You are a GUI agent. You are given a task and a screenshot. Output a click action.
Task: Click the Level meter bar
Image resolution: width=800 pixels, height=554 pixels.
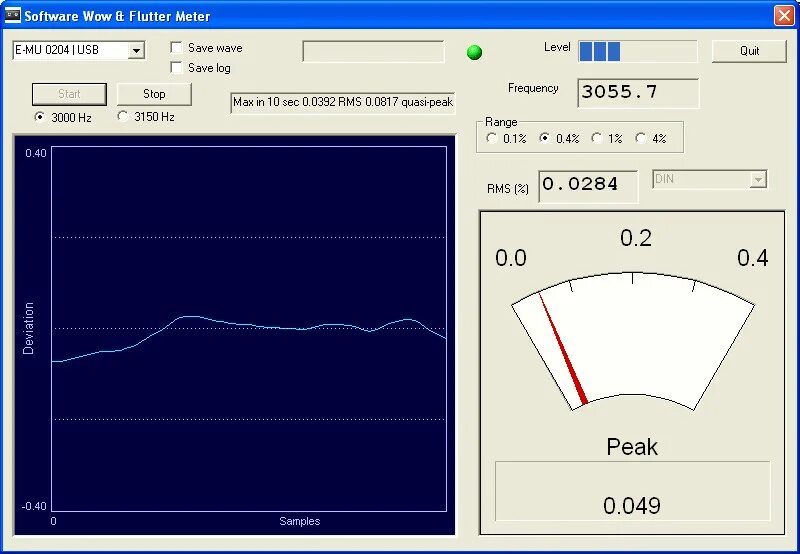pyautogui.click(x=638, y=52)
